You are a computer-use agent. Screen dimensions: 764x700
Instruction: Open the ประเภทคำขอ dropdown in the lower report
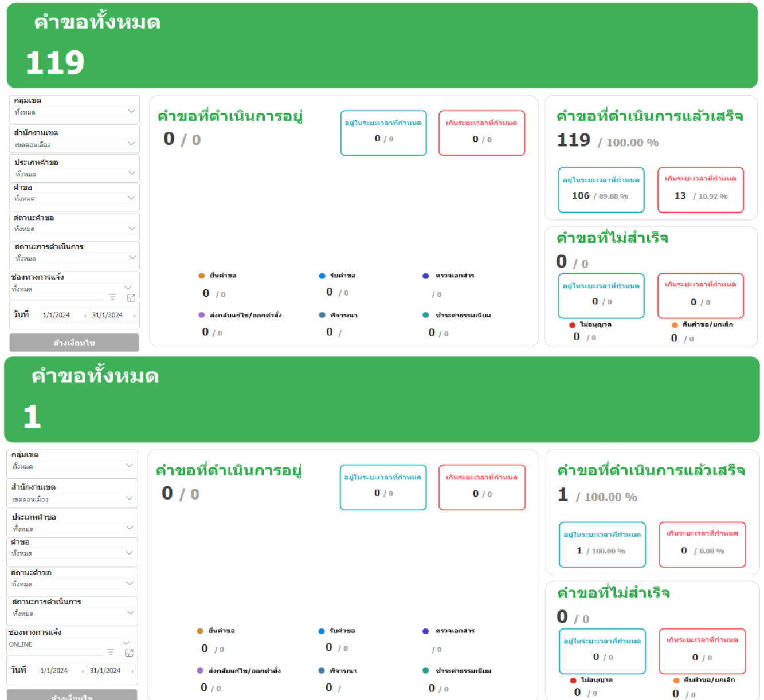(130, 528)
